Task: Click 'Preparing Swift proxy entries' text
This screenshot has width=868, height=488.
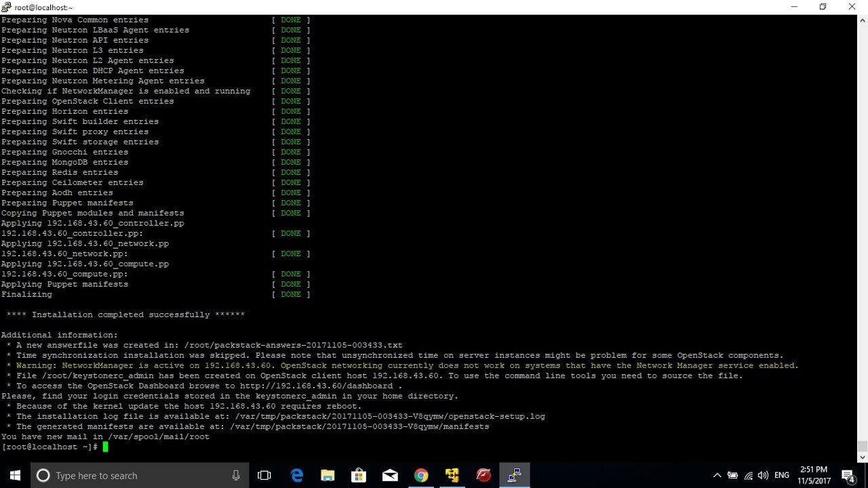Action: point(75,131)
